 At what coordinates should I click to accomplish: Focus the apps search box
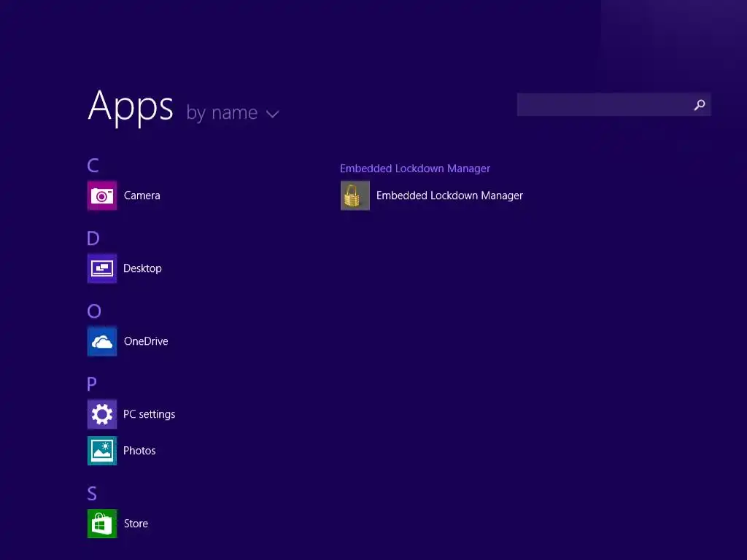point(614,104)
